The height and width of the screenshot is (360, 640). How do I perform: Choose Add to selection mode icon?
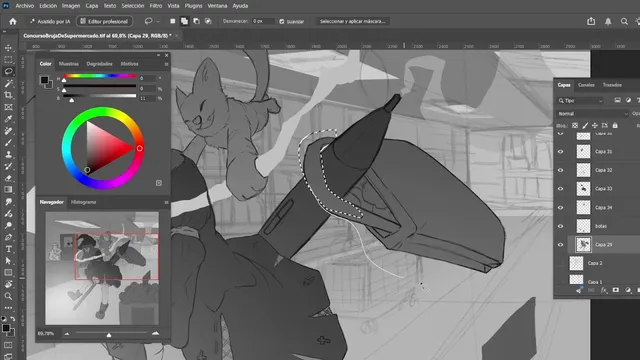[184, 21]
